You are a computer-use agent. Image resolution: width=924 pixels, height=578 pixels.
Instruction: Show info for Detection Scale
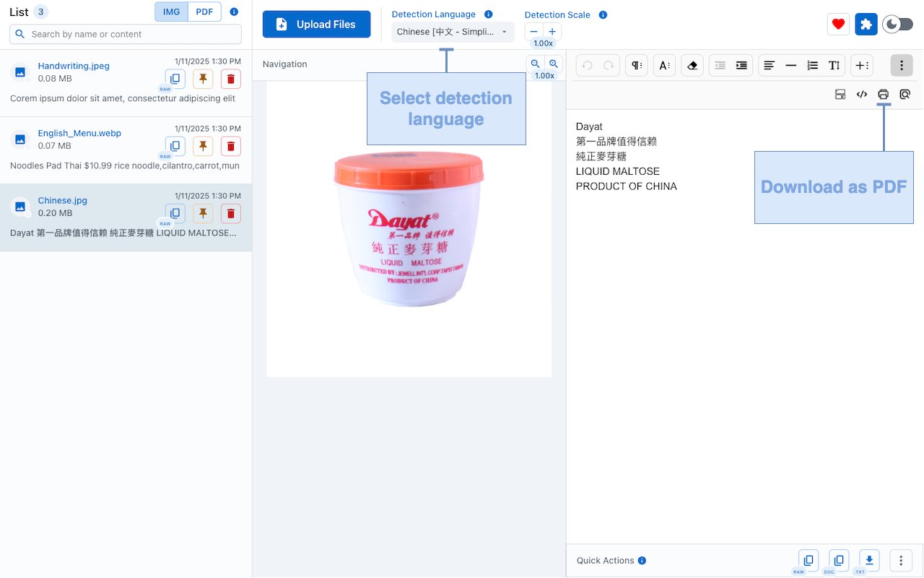click(603, 14)
